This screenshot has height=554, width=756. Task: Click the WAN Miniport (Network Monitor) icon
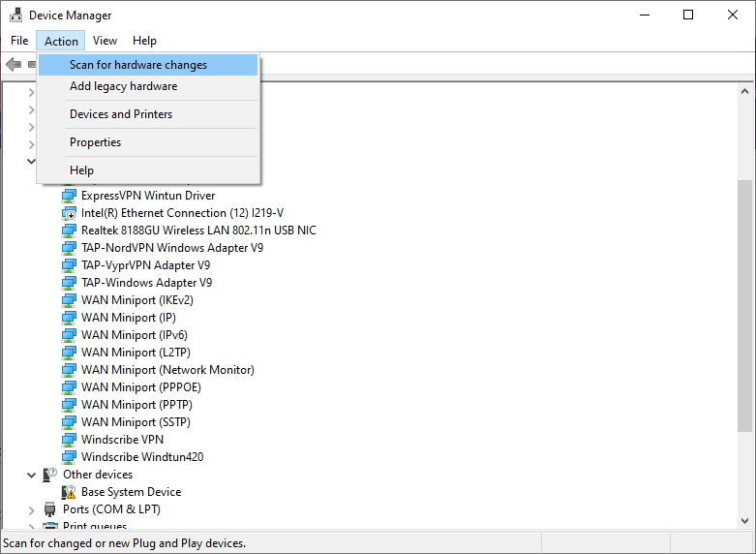point(69,370)
